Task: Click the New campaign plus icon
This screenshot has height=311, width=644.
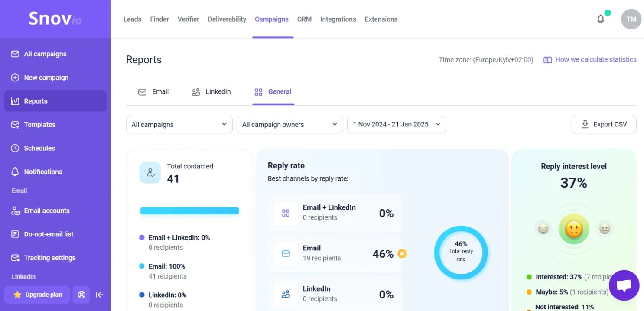Action: 15,78
